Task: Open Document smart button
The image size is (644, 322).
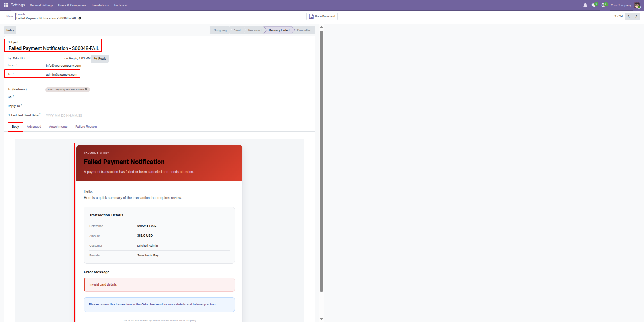Action: pos(322,16)
